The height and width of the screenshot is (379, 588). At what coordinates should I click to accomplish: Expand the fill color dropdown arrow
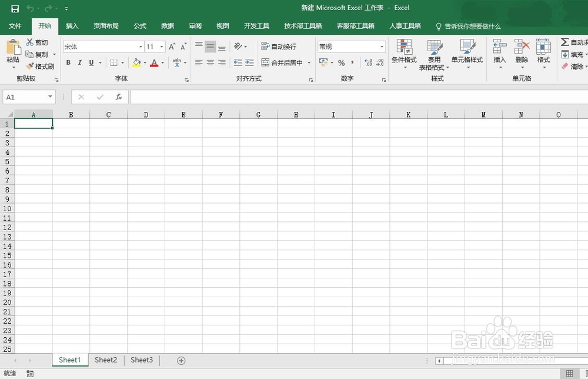145,62
